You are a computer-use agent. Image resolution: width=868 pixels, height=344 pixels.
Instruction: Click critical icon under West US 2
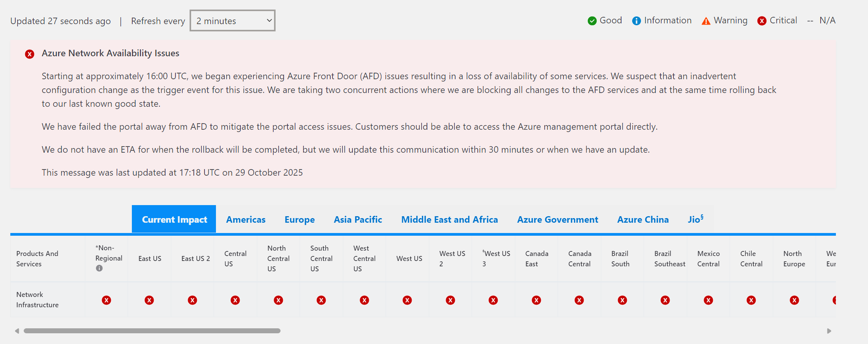pos(450,300)
